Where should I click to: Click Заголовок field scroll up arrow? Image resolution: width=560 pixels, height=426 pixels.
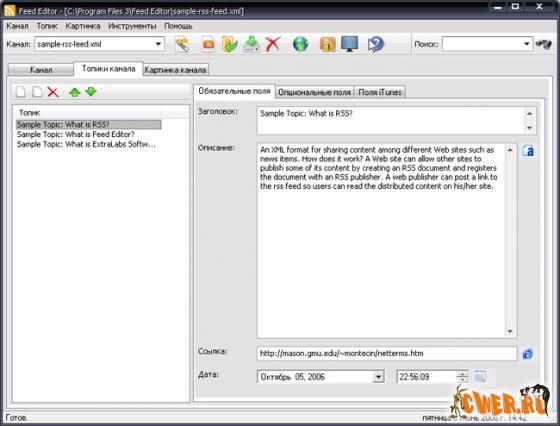pyautogui.click(x=530, y=114)
